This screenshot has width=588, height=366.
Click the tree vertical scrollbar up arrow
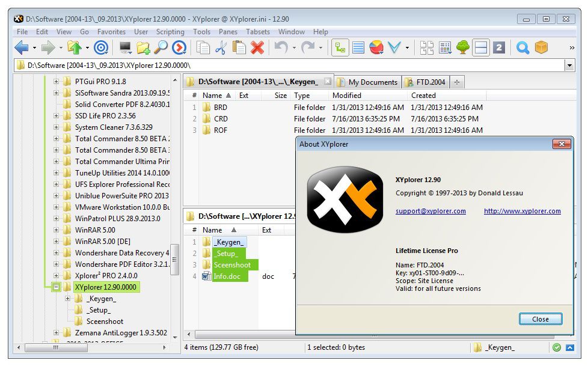click(175, 81)
